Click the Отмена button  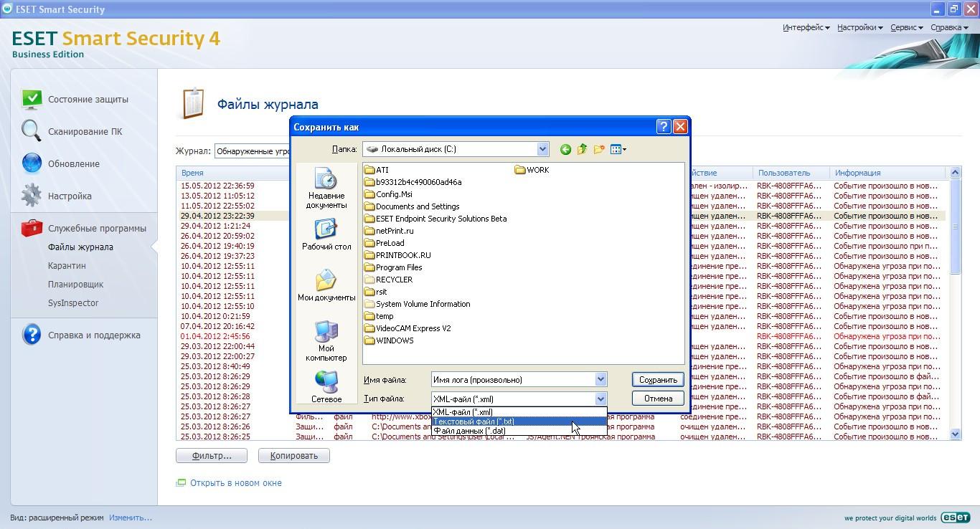coord(658,399)
